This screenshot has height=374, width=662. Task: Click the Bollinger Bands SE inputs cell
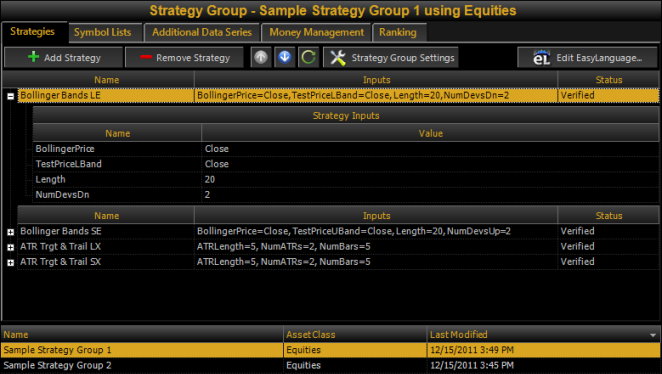click(x=376, y=231)
